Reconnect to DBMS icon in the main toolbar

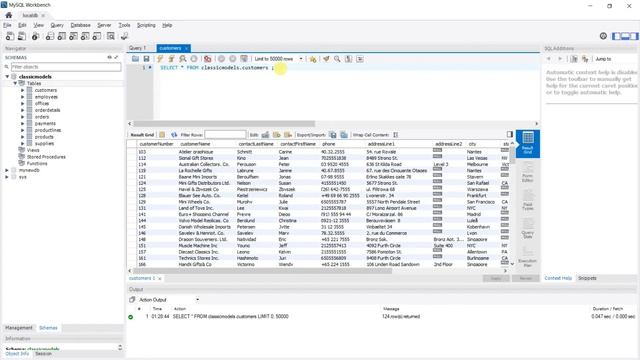tap(124, 36)
